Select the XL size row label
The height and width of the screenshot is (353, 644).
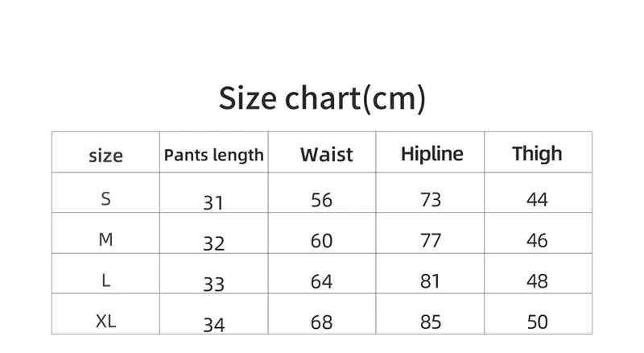click(106, 321)
